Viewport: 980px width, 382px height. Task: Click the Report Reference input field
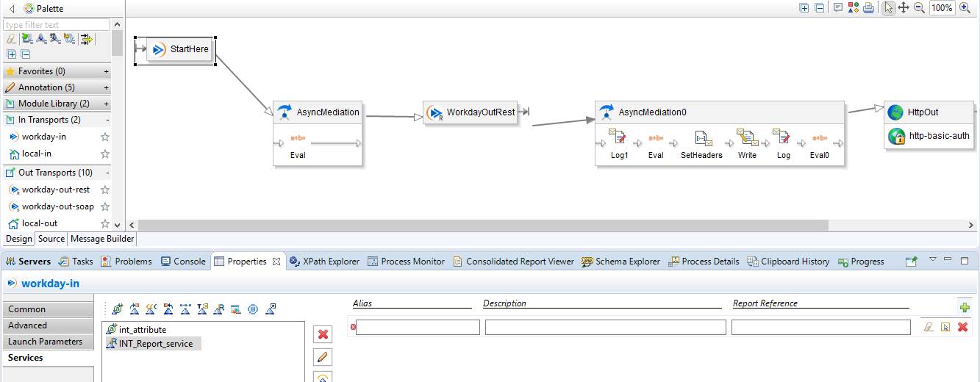coord(820,328)
